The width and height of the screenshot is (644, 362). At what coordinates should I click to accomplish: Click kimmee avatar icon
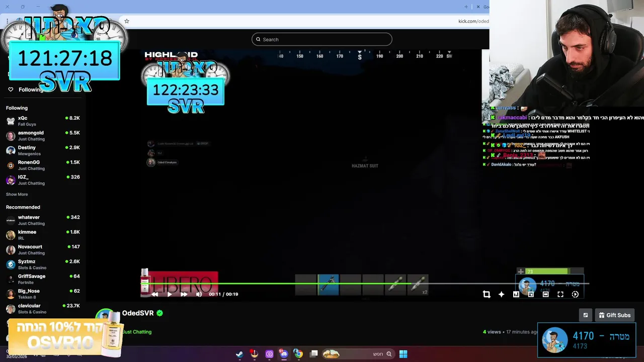click(x=11, y=235)
